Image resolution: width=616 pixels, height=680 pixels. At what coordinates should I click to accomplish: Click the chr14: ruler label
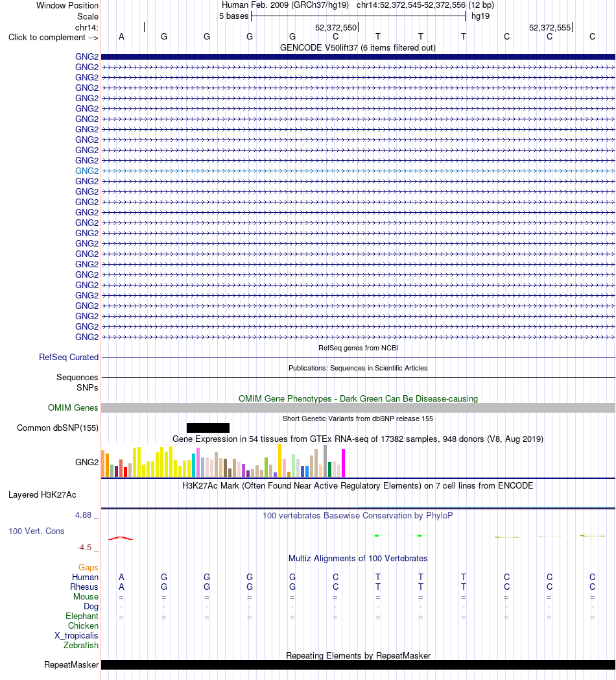tap(87, 27)
